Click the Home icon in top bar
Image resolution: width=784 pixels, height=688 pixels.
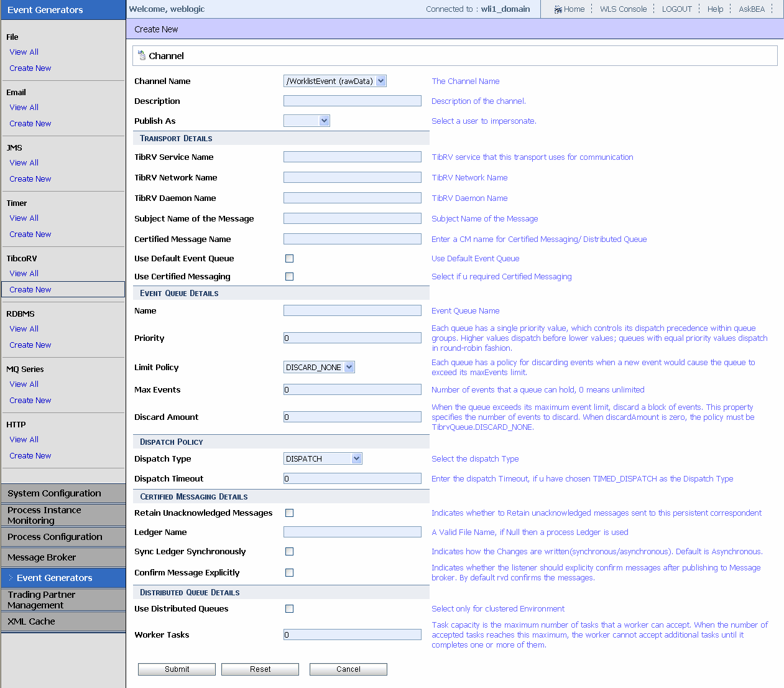(558, 9)
